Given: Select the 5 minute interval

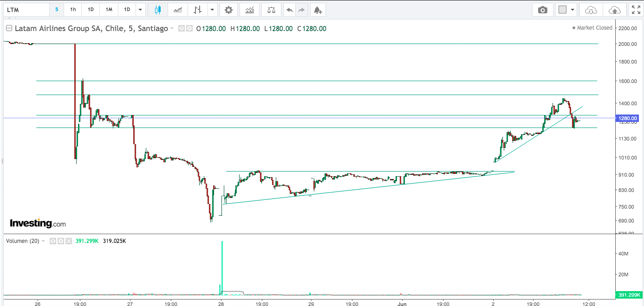Looking at the screenshot, I should (57, 10).
